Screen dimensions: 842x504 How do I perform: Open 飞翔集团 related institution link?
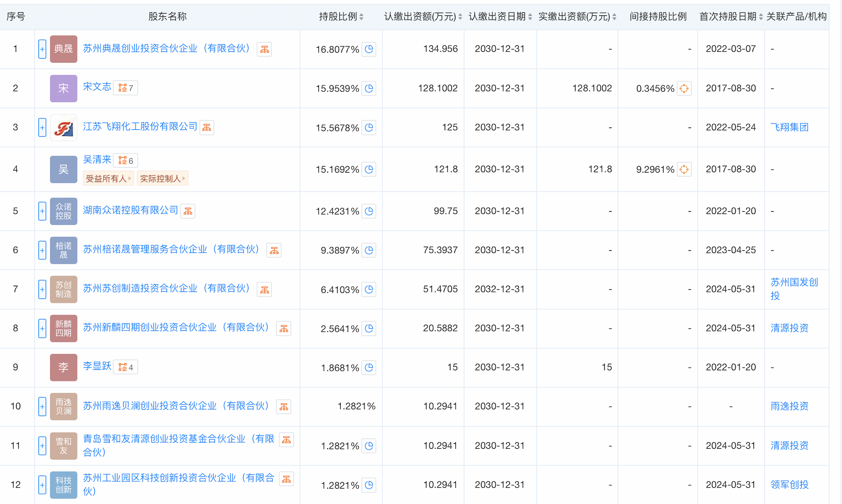tap(789, 128)
